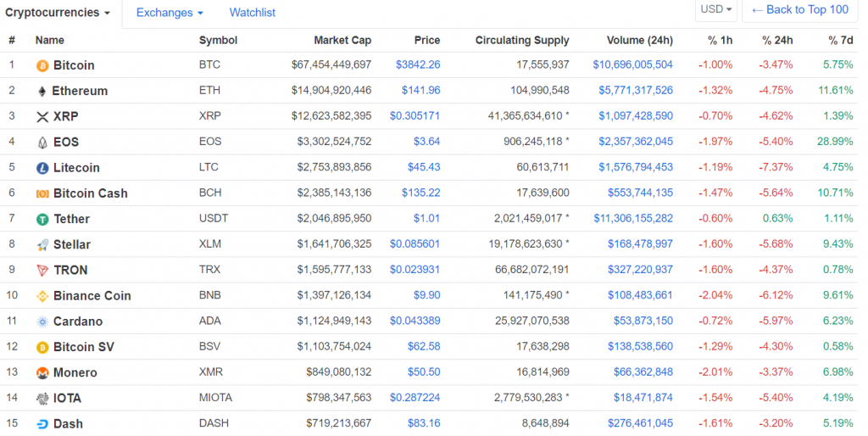
Task: Sort by Circulating Supply header
Action: pos(522,40)
